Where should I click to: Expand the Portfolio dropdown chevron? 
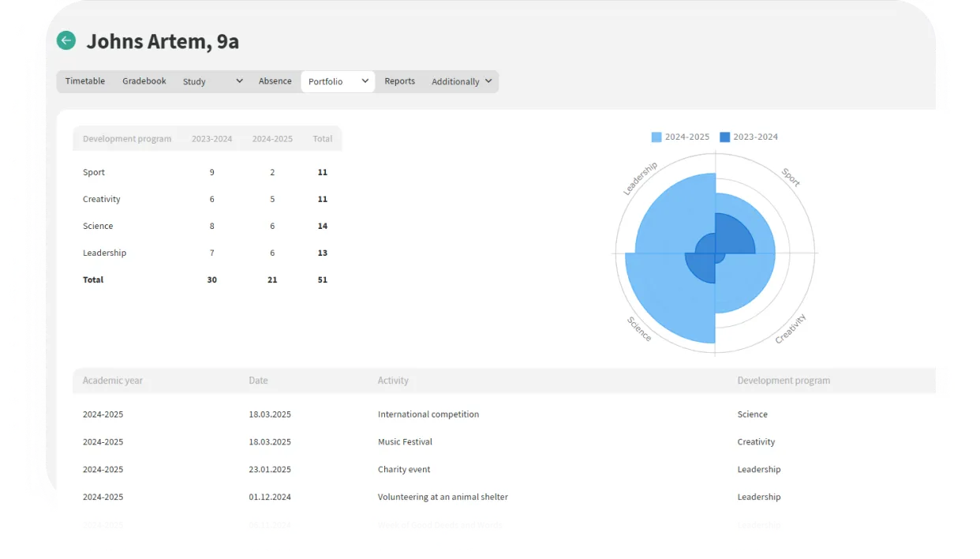(365, 81)
